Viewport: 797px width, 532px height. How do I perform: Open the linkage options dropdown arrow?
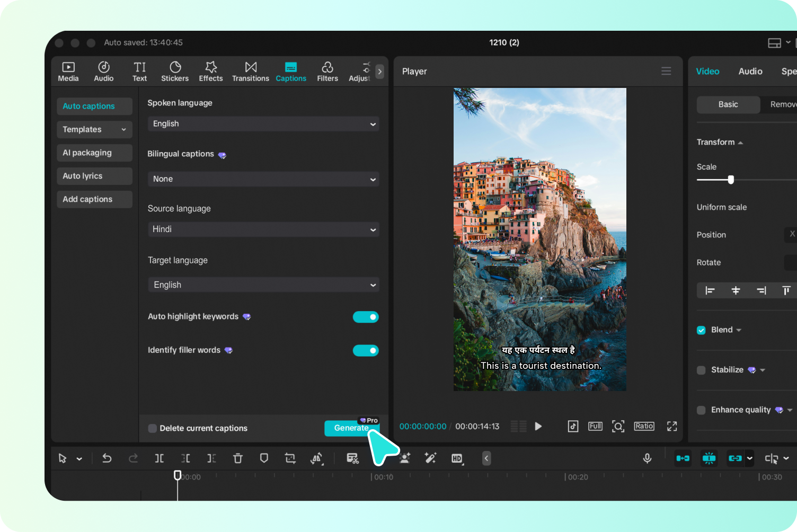(x=749, y=458)
